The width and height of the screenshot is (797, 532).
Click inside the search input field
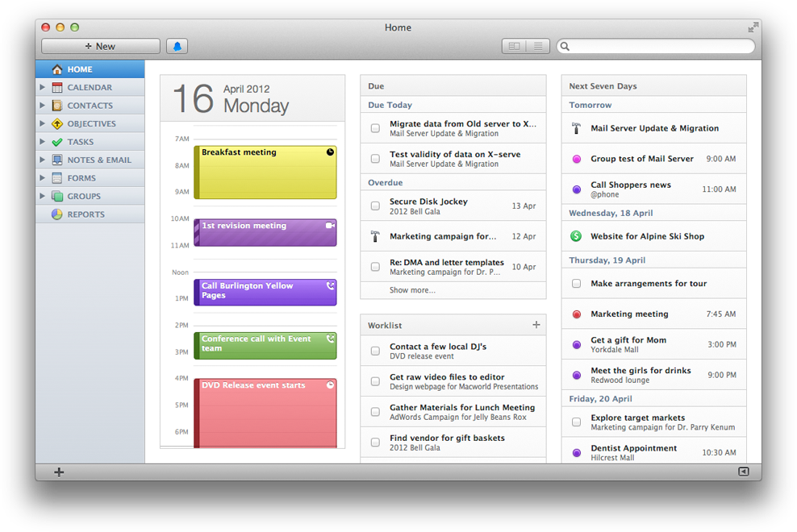[x=656, y=46]
